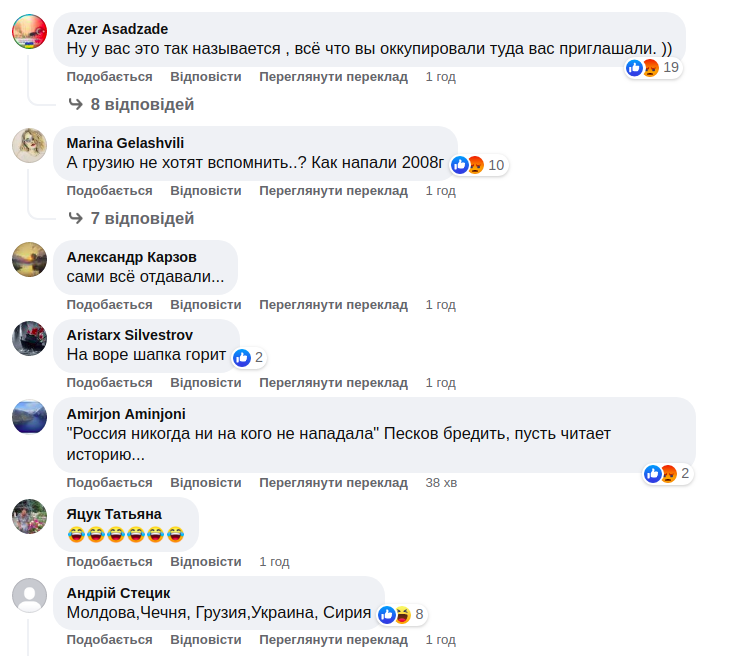The height and width of the screenshot is (656, 742).
Task: View reactions on Marina Gelashvili's comment
Action: pos(468,165)
